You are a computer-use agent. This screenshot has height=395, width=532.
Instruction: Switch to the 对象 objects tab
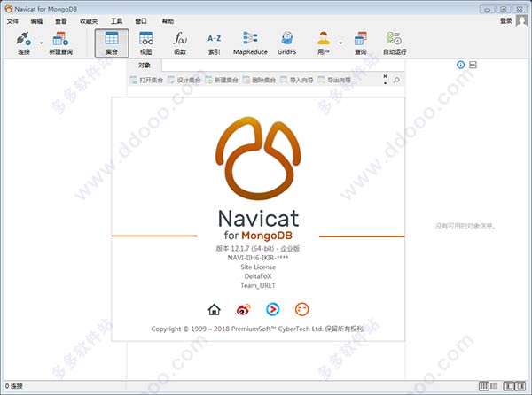(x=145, y=65)
